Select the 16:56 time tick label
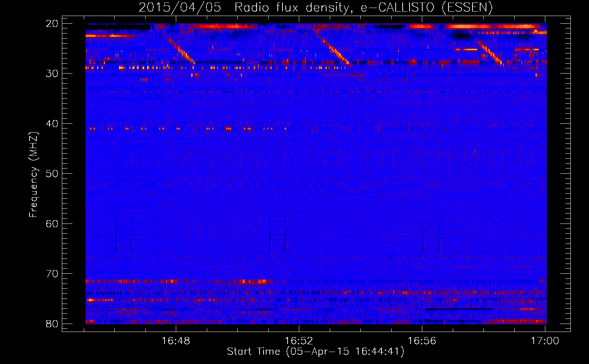 (x=422, y=341)
